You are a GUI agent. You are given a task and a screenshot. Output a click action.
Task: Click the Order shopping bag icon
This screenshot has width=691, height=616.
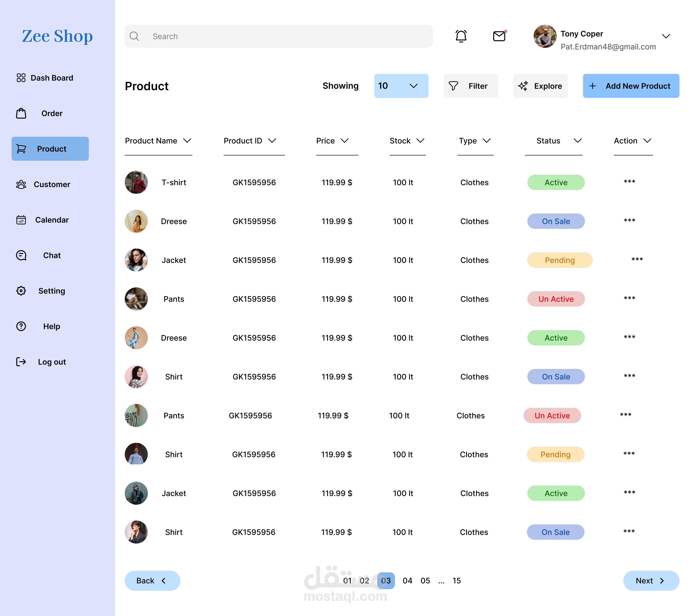(x=21, y=113)
